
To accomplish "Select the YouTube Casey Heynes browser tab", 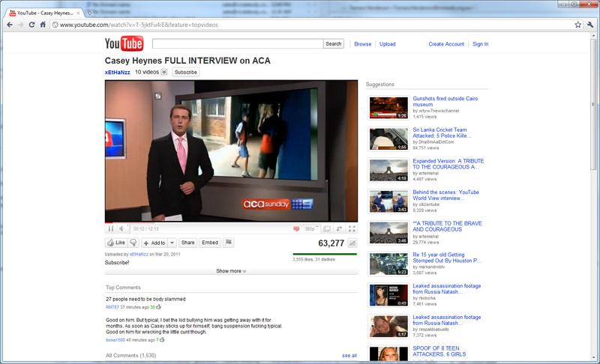I will coord(41,13).
